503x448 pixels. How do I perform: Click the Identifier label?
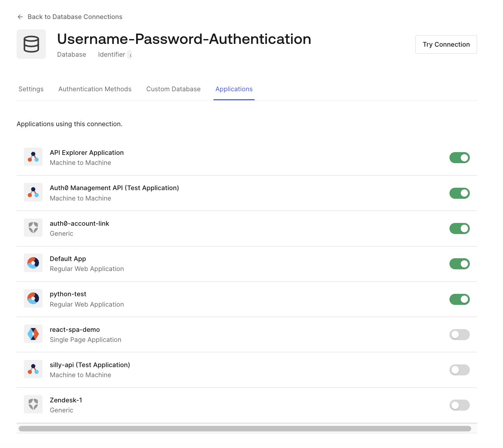(x=112, y=55)
